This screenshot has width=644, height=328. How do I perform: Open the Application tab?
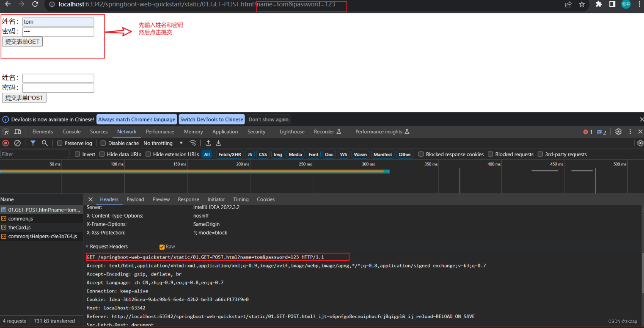(225, 132)
